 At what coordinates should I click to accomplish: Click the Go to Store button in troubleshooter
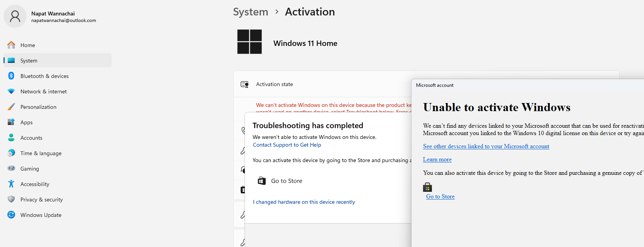coord(280,181)
